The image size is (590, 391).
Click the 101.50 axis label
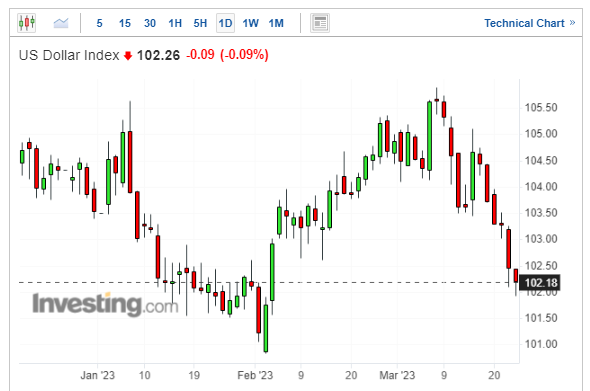pyautogui.click(x=541, y=318)
